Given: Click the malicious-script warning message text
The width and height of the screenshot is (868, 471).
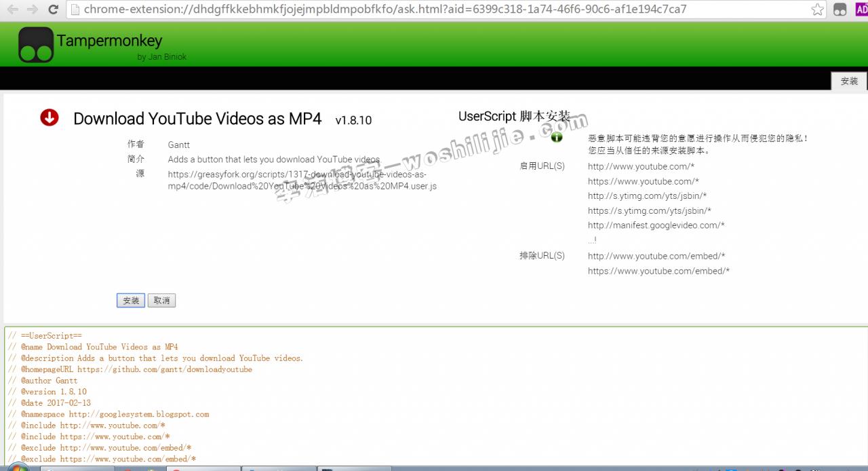Looking at the screenshot, I should coord(698,144).
